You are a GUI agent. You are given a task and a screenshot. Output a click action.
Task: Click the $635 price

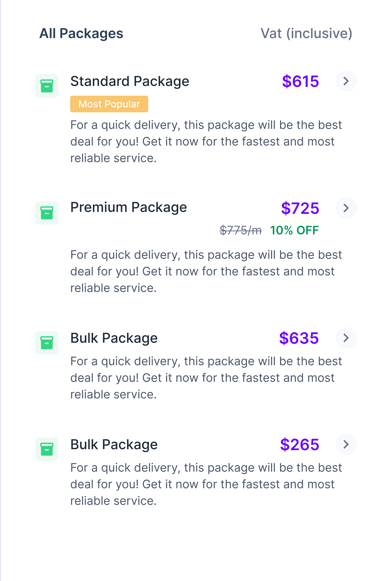tap(299, 338)
